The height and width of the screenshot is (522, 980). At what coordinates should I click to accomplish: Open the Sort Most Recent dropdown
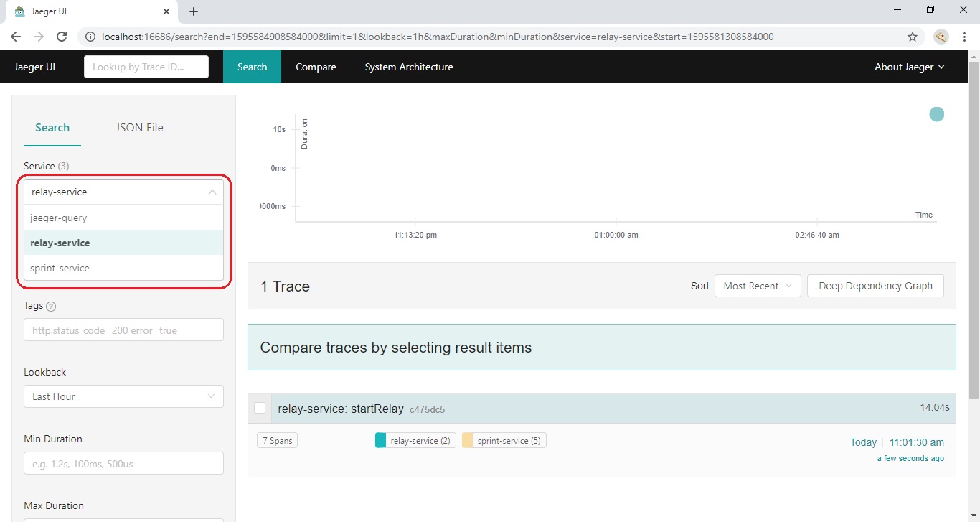758,286
